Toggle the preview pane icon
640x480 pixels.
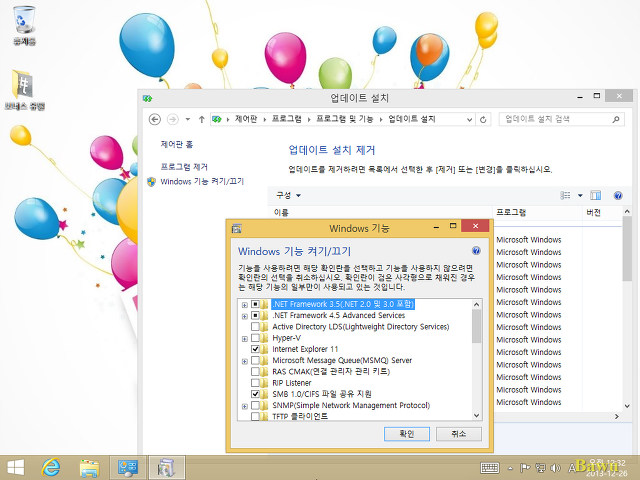(596, 196)
